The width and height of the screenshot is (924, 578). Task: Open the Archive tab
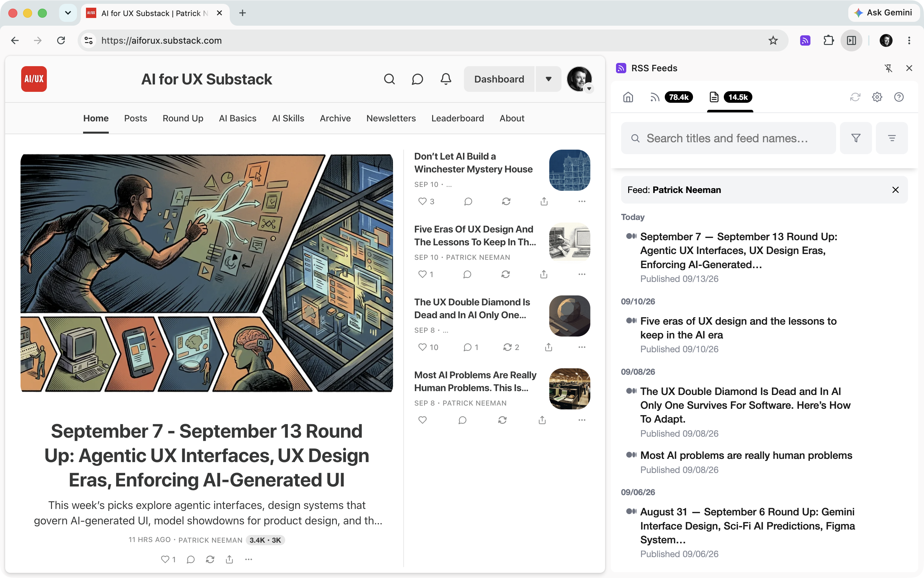coord(335,118)
